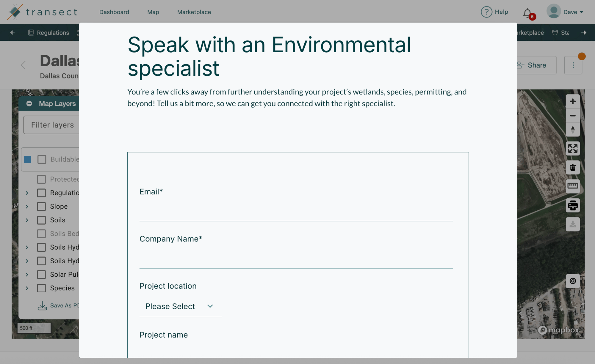Open Help

(x=495, y=12)
